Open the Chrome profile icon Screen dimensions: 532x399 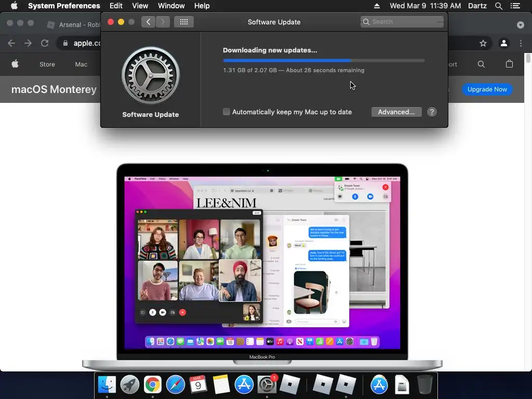[504, 43]
